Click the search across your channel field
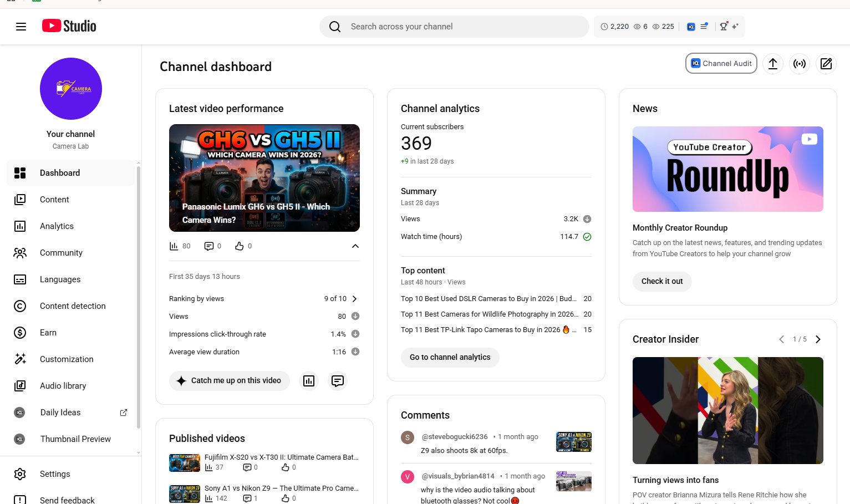 pos(454,27)
